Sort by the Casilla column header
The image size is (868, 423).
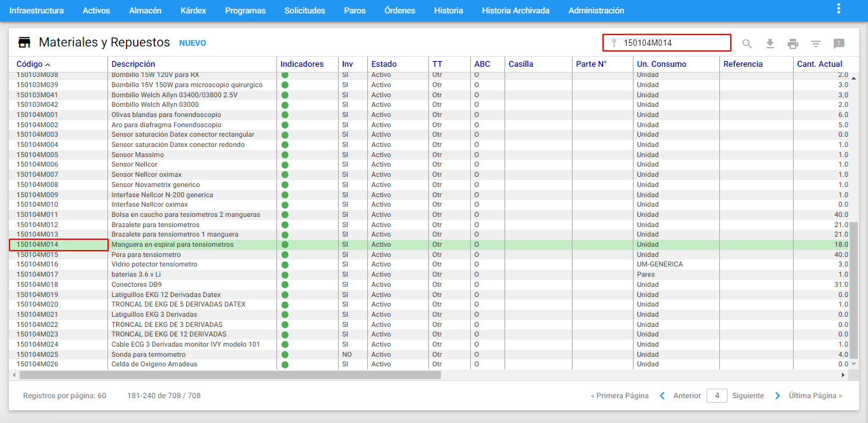[x=521, y=64]
